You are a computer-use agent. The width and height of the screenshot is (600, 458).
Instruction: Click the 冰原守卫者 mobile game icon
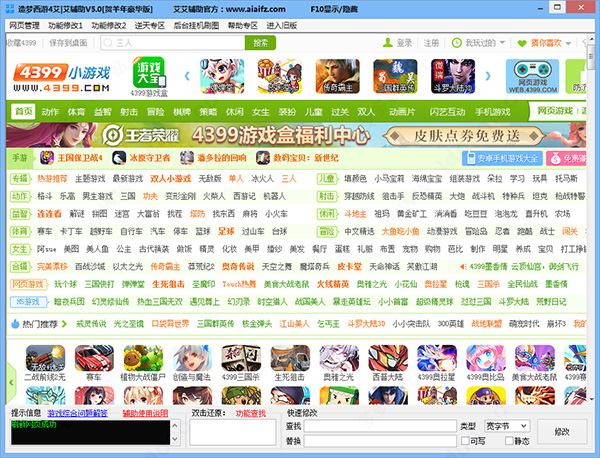(x=119, y=158)
